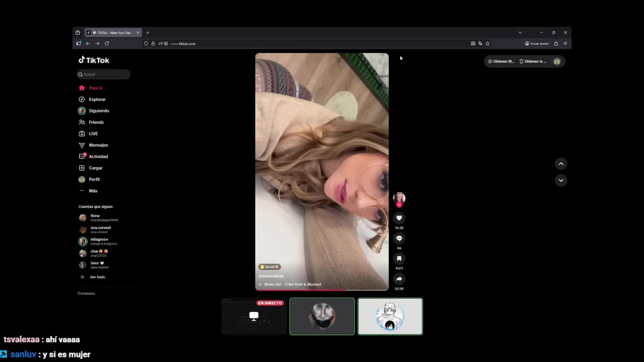
Task: Bookmark the video to favorites
Action: [x=399, y=258]
